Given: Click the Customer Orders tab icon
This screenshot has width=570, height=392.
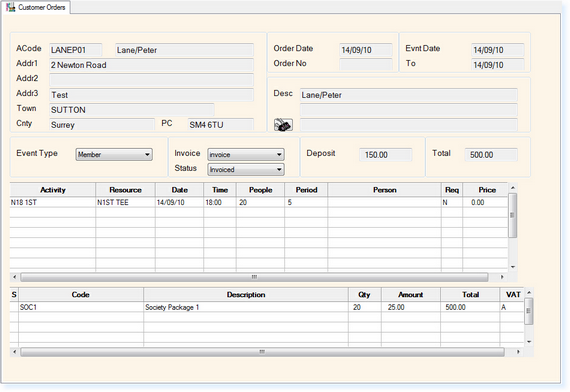Looking at the screenshot, I should (x=11, y=7).
